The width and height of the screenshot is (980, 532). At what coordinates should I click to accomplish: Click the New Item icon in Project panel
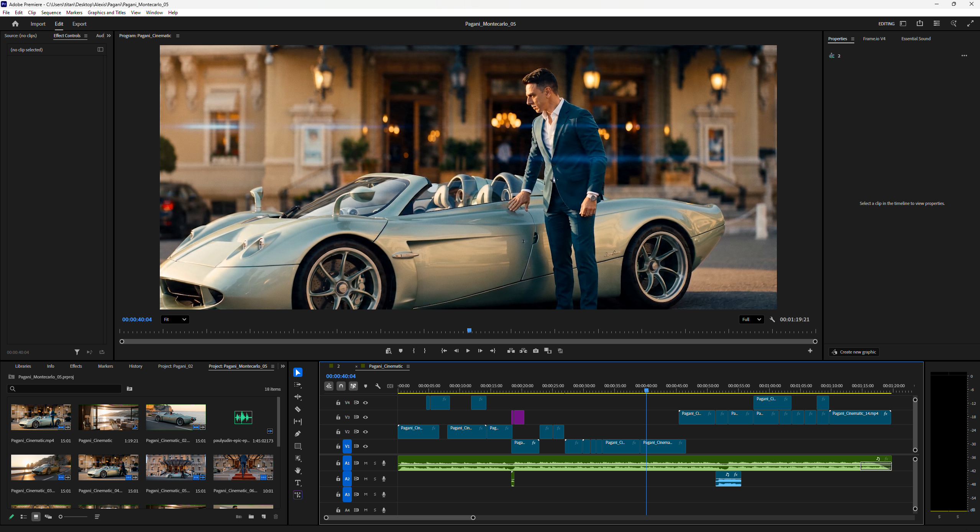pos(263,517)
